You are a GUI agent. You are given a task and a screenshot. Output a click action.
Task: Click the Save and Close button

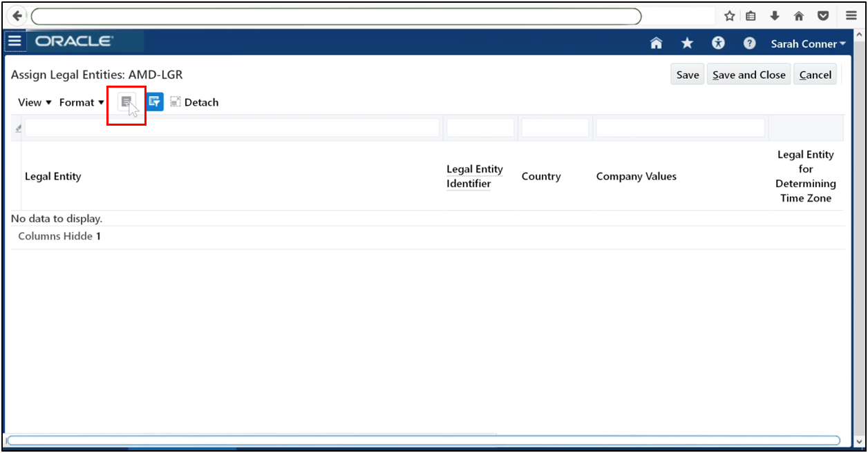(748, 74)
